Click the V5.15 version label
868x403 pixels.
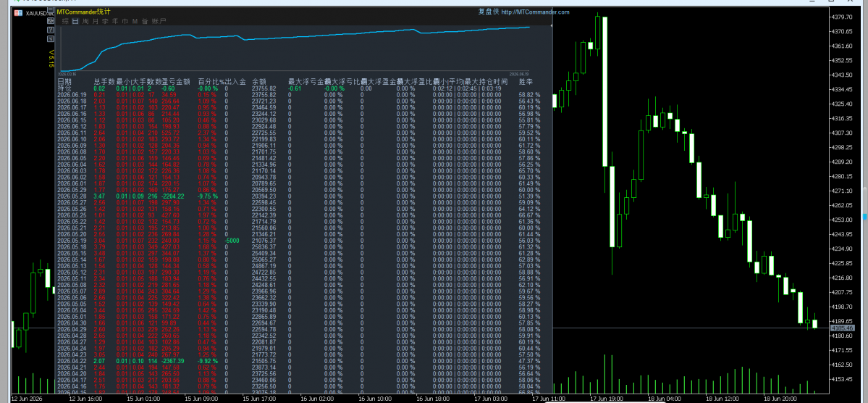tap(51, 58)
